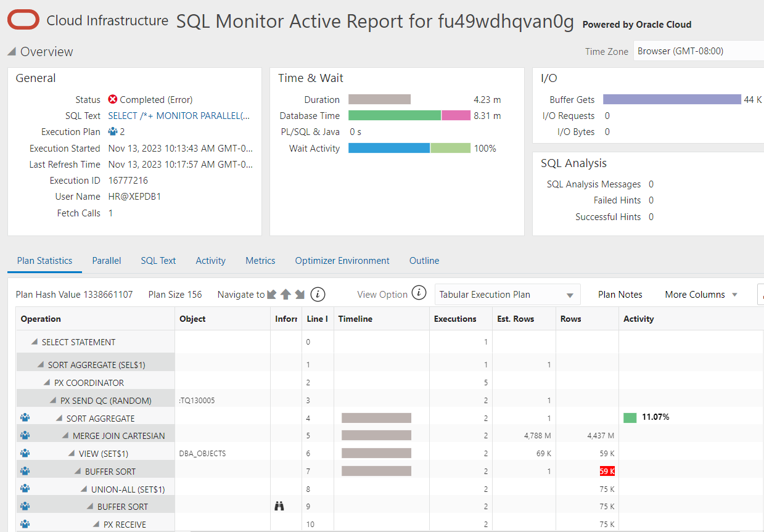Click the blue Wait Activity bar segment

[389, 148]
